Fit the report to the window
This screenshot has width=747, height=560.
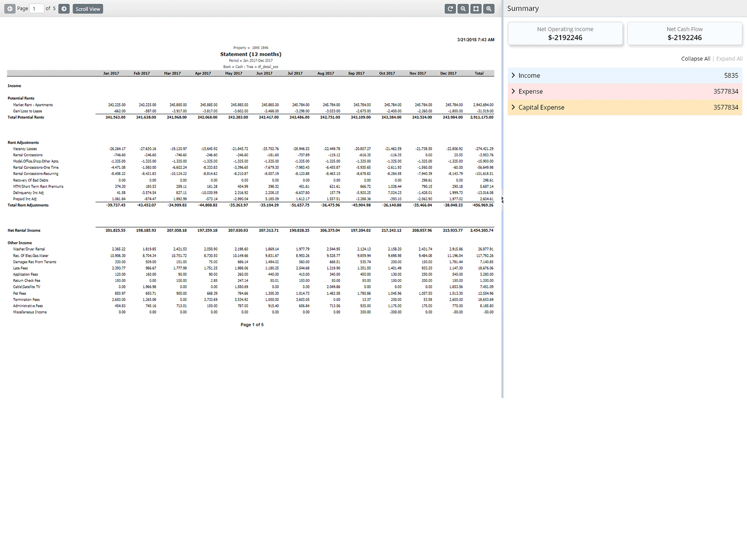(x=476, y=8)
